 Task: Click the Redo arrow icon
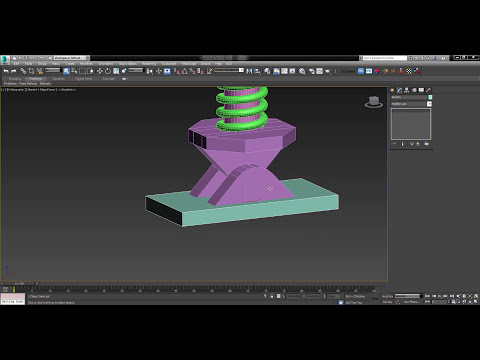14,71
